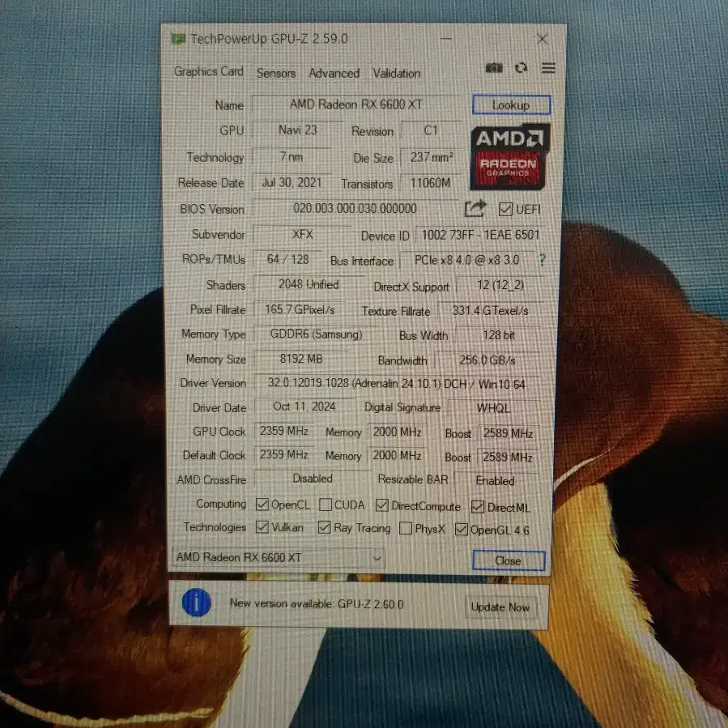Click the Device ID value 1002 73FF
The image size is (728, 728).
(x=480, y=235)
